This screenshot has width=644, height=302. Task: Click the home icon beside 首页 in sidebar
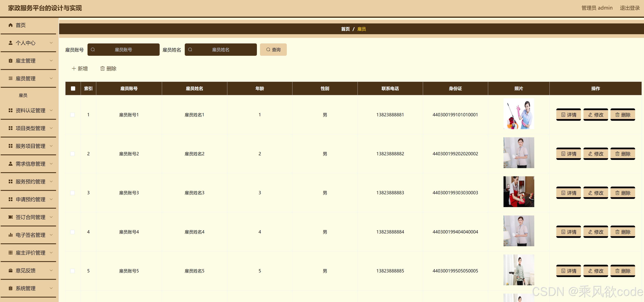(x=10, y=25)
